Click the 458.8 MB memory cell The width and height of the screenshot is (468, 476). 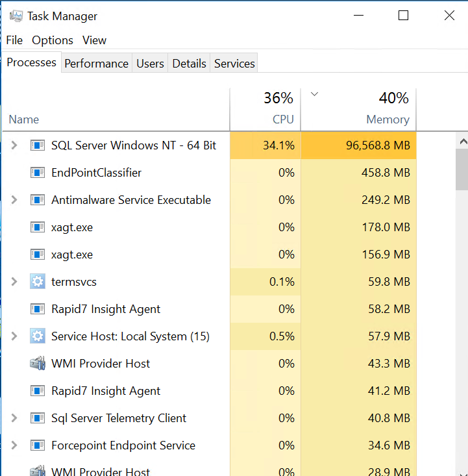(x=358, y=173)
